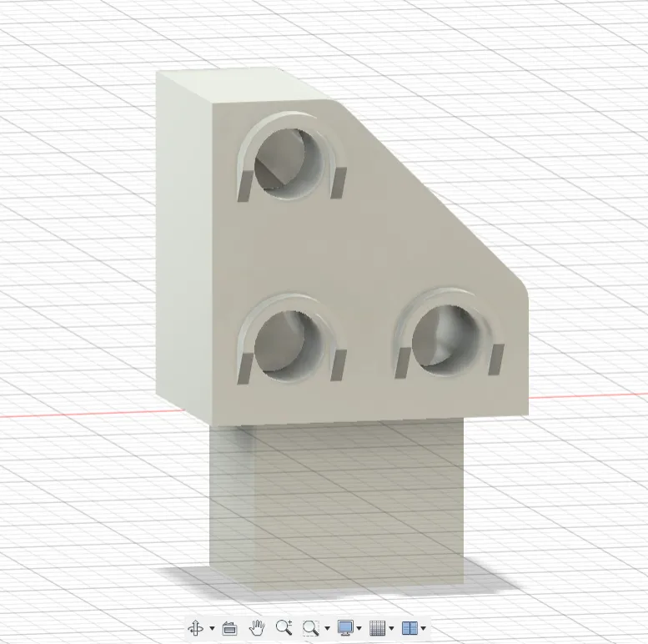648x644 pixels.
Task: Open Display Settings monitor icon
Action: pyautogui.click(x=345, y=628)
